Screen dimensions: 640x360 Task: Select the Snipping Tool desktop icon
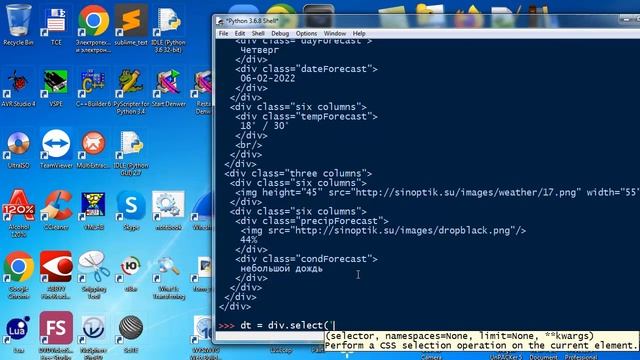tap(93, 275)
